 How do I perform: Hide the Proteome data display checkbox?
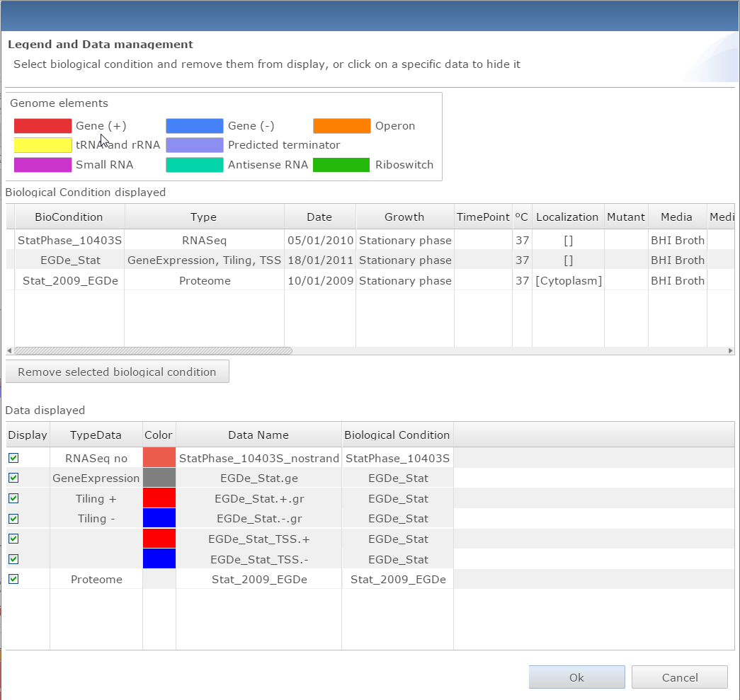(x=13, y=579)
